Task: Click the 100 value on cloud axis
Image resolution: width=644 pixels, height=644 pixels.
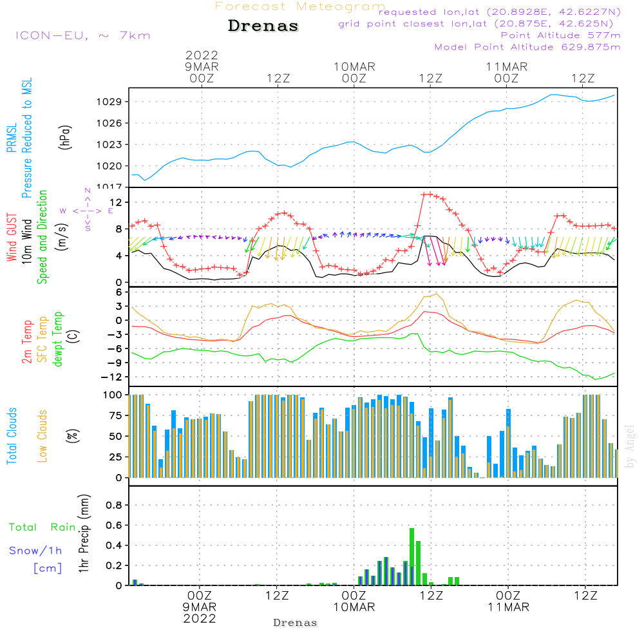Action: (112, 395)
